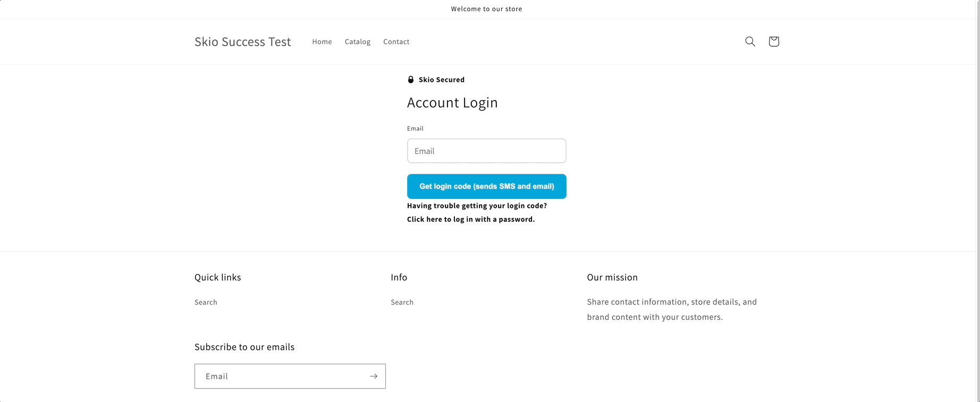Click the Skio Secured lock icon
The image size is (980, 402).
[x=410, y=80]
